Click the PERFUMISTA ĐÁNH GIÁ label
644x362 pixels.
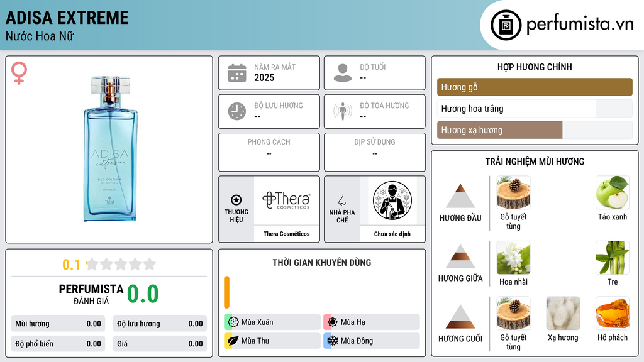coord(91,294)
